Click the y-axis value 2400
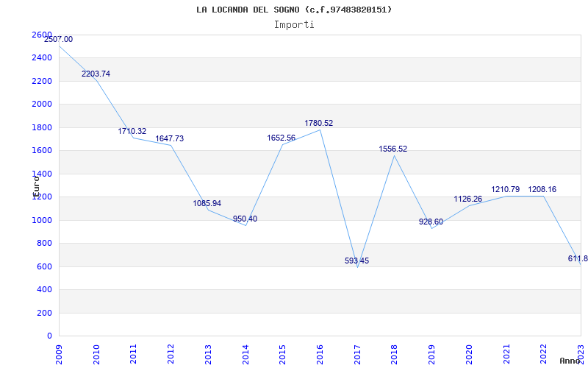This screenshot has height=368, width=588. click(x=42, y=58)
